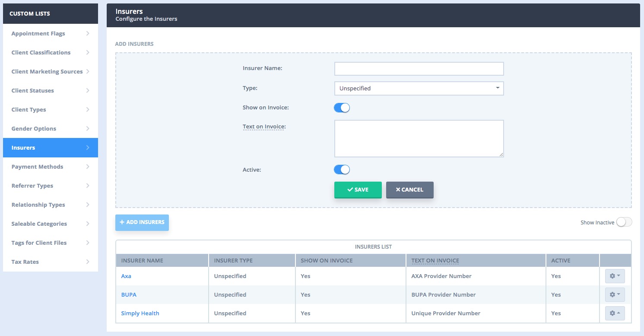The image size is (644, 336).
Task: Toggle the Active switch off
Action: coord(342,170)
